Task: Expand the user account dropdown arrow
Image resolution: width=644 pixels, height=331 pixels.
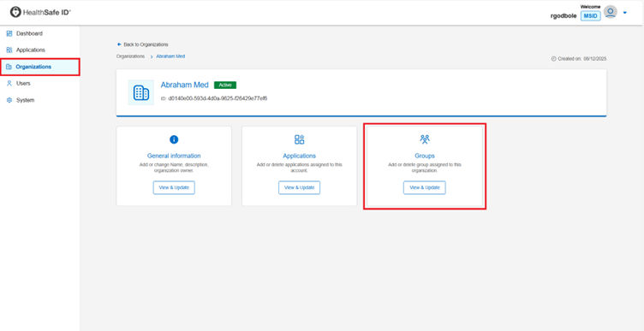Action: (x=624, y=13)
